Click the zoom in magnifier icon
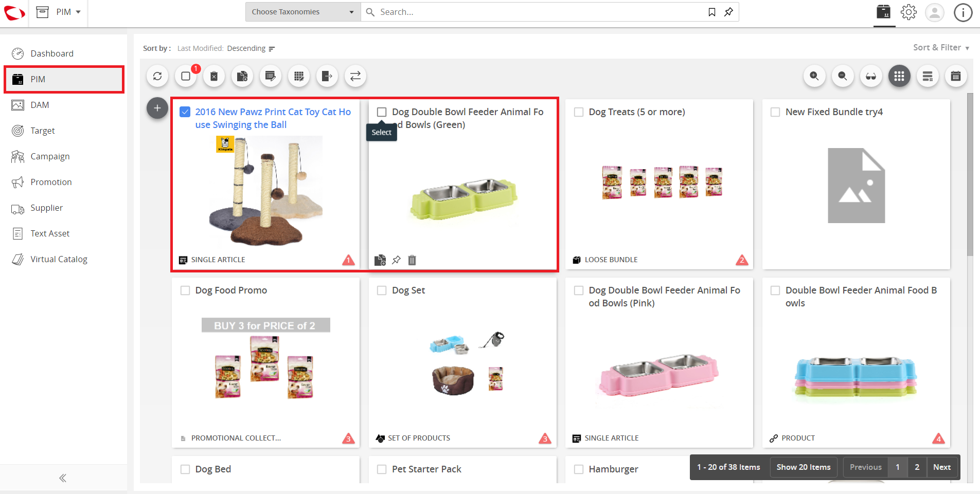Image resolution: width=980 pixels, height=494 pixels. pos(814,76)
